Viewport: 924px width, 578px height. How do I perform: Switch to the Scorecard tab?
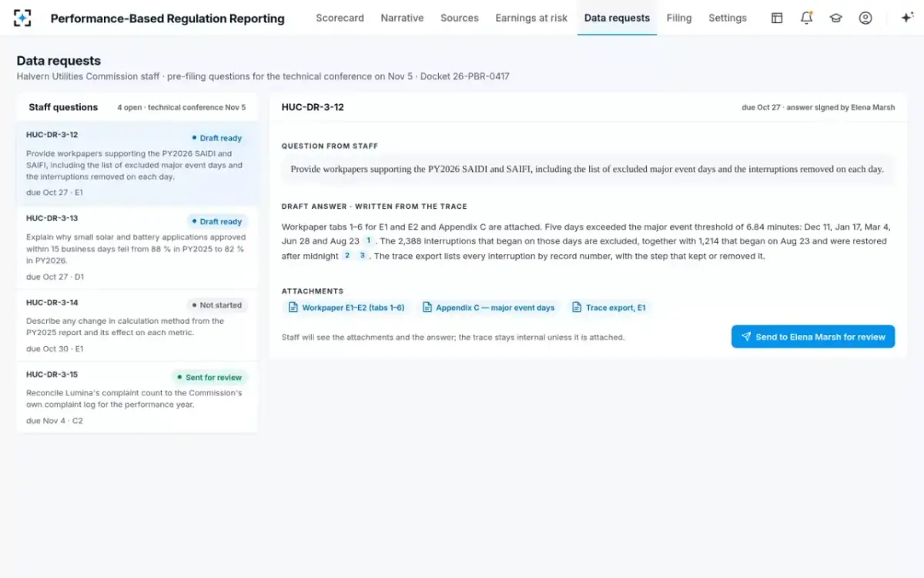(340, 18)
